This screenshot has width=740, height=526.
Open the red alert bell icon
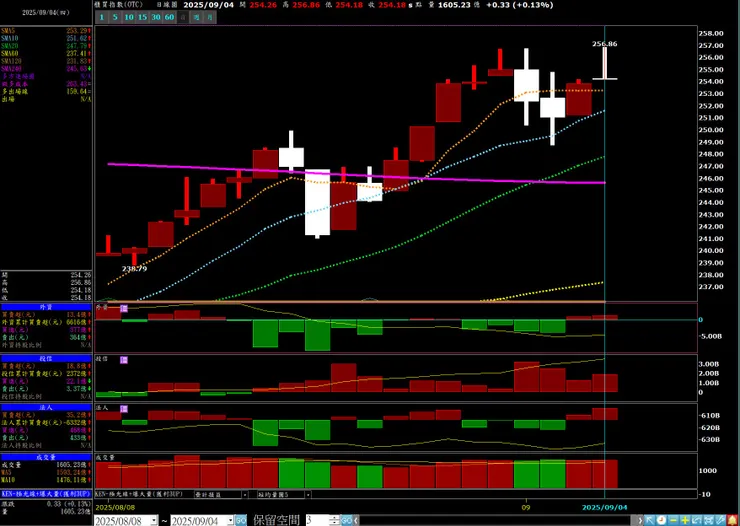tap(732, 520)
